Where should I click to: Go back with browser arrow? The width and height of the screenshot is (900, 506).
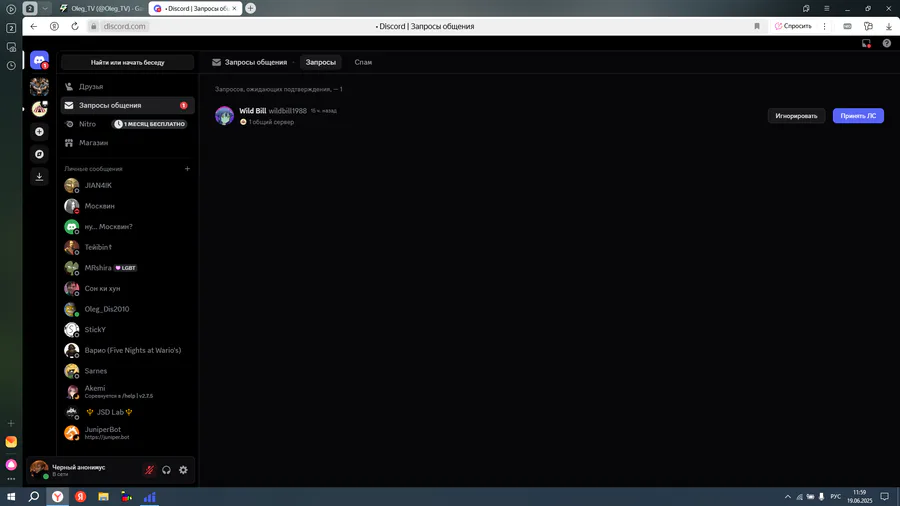[33, 26]
